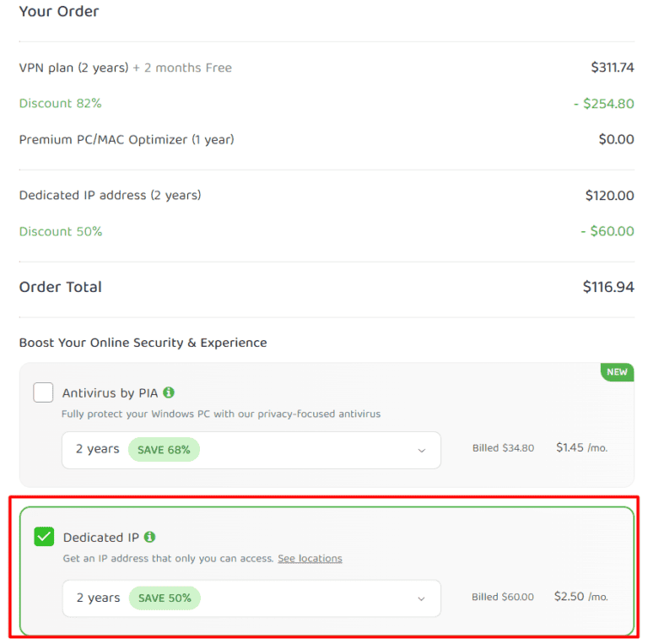The height and width of the screenshot is (644, 648).
Task: Click the Premium PC/MAC Optimizer line item
Action: [x=127, y=139]
